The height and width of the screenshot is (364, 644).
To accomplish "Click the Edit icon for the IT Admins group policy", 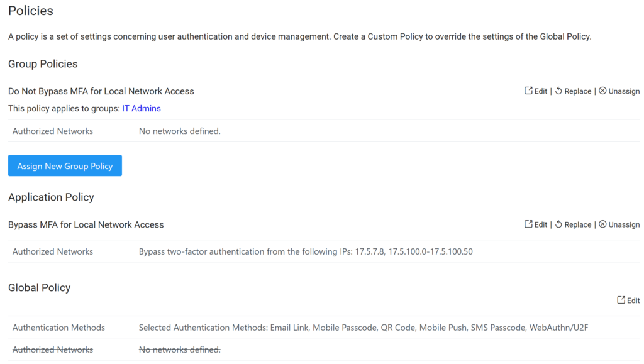I will pos(528,91).
